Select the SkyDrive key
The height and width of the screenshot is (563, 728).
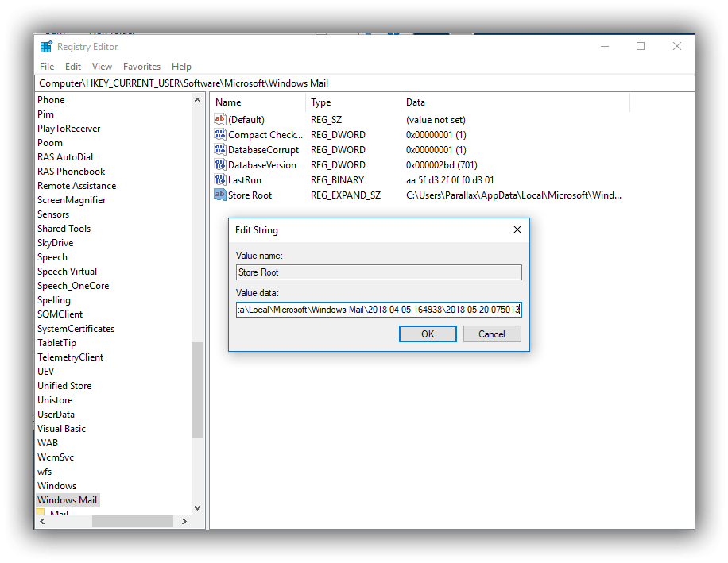pyautogui.click(x=56, y=243)
